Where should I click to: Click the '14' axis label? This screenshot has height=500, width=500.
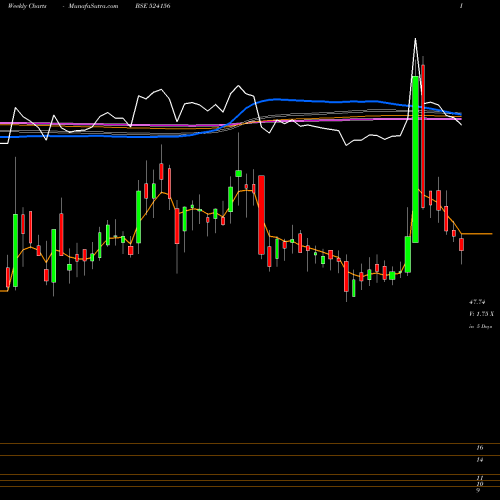(480, 460)
